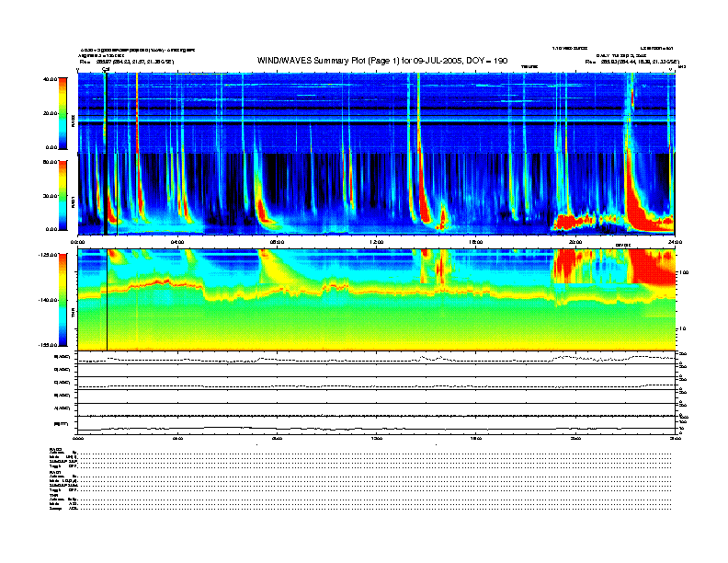The image size is (728, 563).
Task: Click "16:00" time label beneath RAD1 spectrogram
Action: [475, 242]
